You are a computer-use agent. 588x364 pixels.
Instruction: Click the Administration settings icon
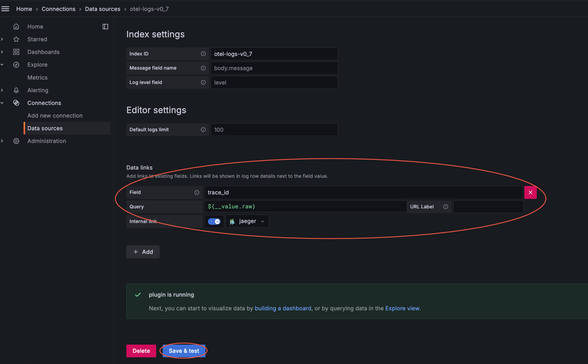pos(15,141)
